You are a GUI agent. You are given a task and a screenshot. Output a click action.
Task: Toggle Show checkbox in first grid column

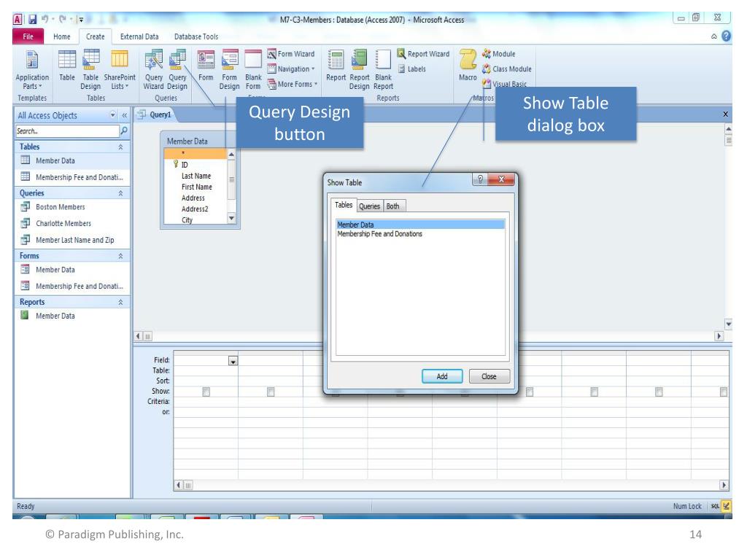(x=206, y=392)
